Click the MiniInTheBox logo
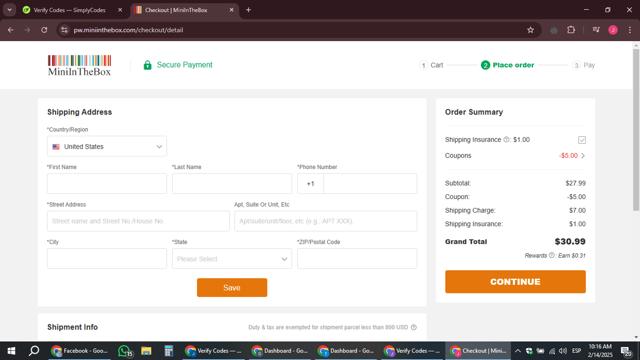The height and width of the screenshot is (360, 640). pos(80,65)
